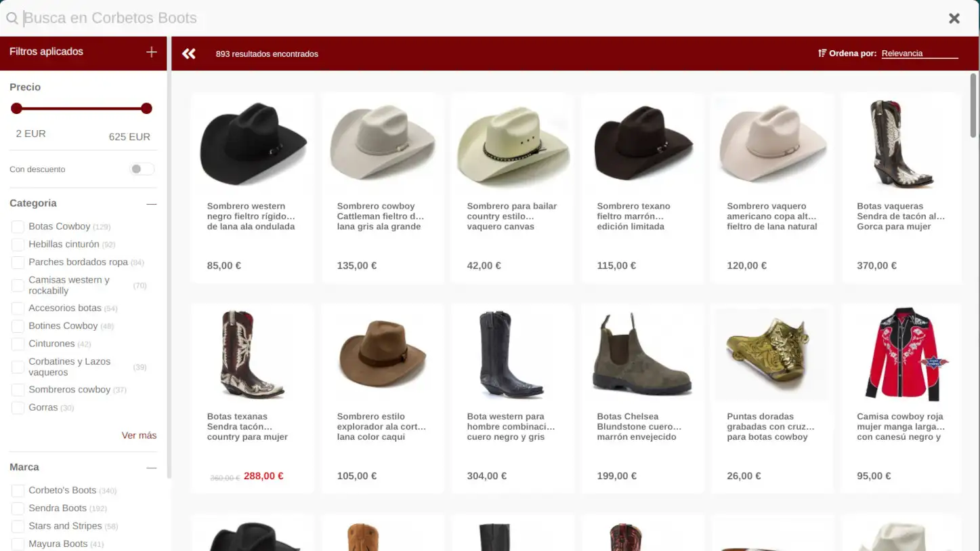
Task: Open the khaki explorer hat image
Action: [383, 354]
